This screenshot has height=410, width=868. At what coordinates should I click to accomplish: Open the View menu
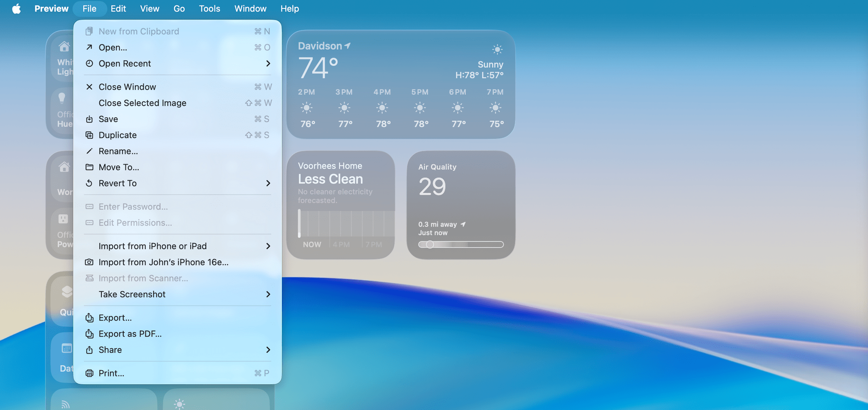[x=150, y=8]
